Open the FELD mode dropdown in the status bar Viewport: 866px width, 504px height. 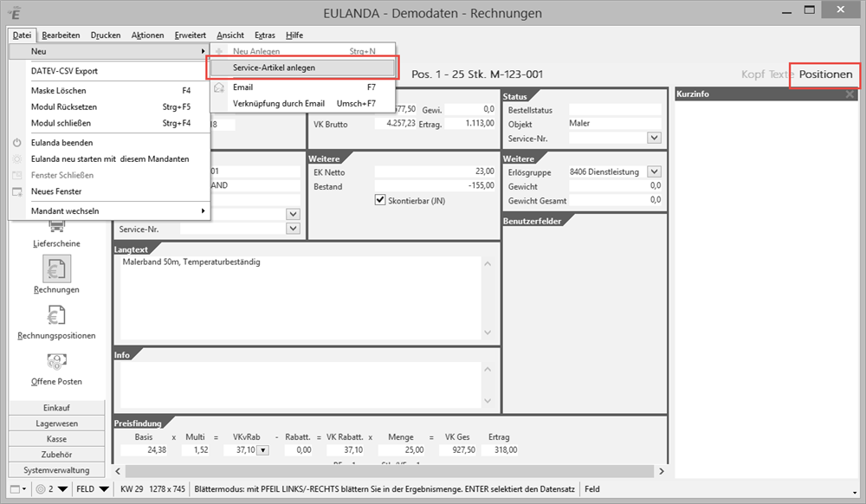104,489
